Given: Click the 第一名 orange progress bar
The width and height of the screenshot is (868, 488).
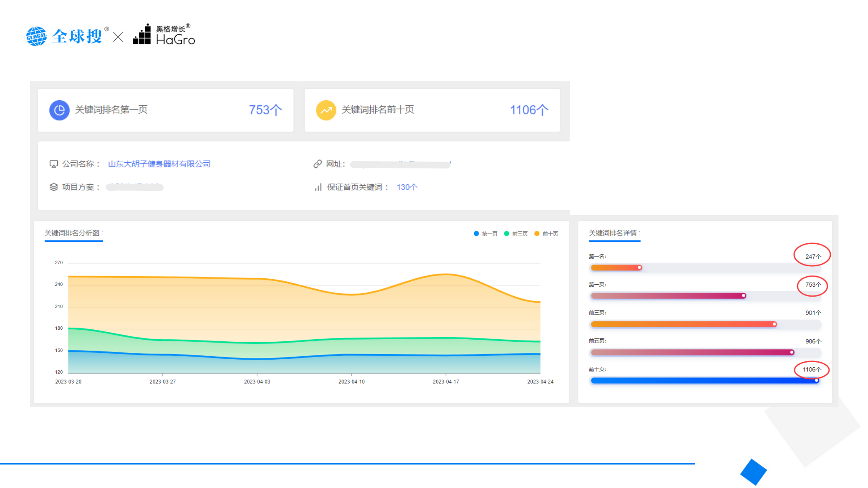Looking at the screenshot, I should [x=616, y=268].
